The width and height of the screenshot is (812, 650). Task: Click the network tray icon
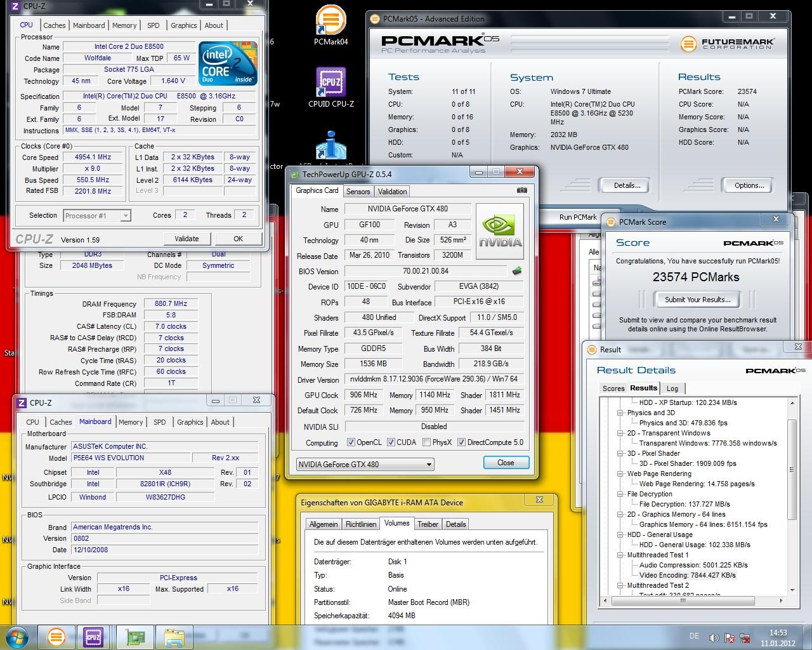[x=746, y=637]
